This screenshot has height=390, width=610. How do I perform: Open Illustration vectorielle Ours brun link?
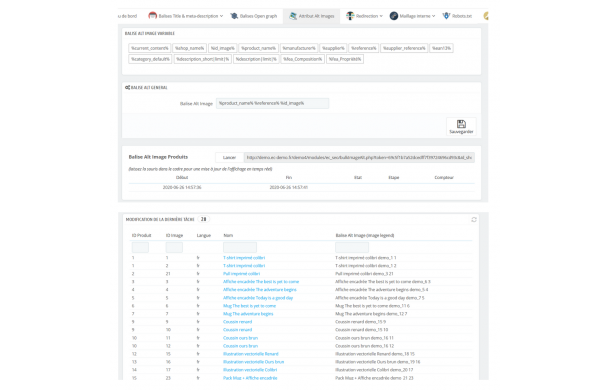(254, 362)
